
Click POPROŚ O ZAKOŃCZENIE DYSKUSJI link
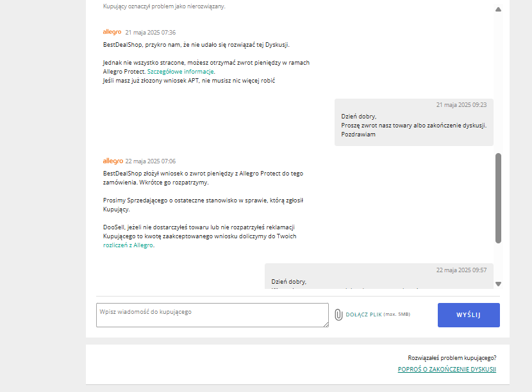click(x=447, y=370)
